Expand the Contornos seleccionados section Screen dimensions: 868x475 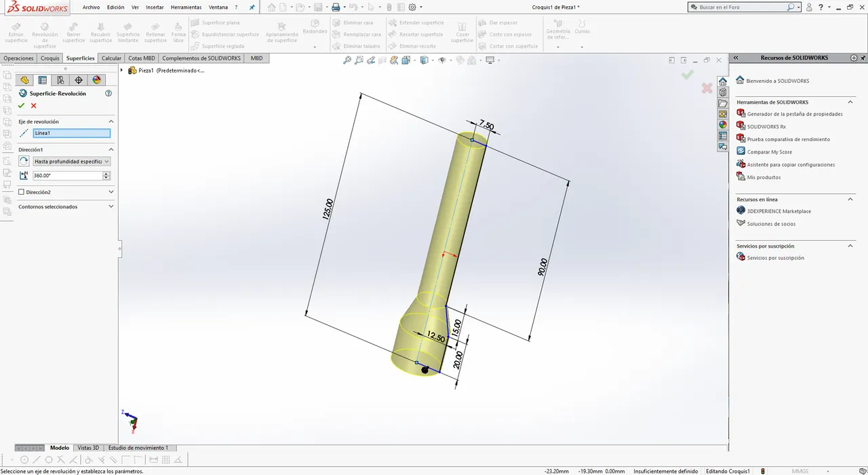click(x=111, y=206)
